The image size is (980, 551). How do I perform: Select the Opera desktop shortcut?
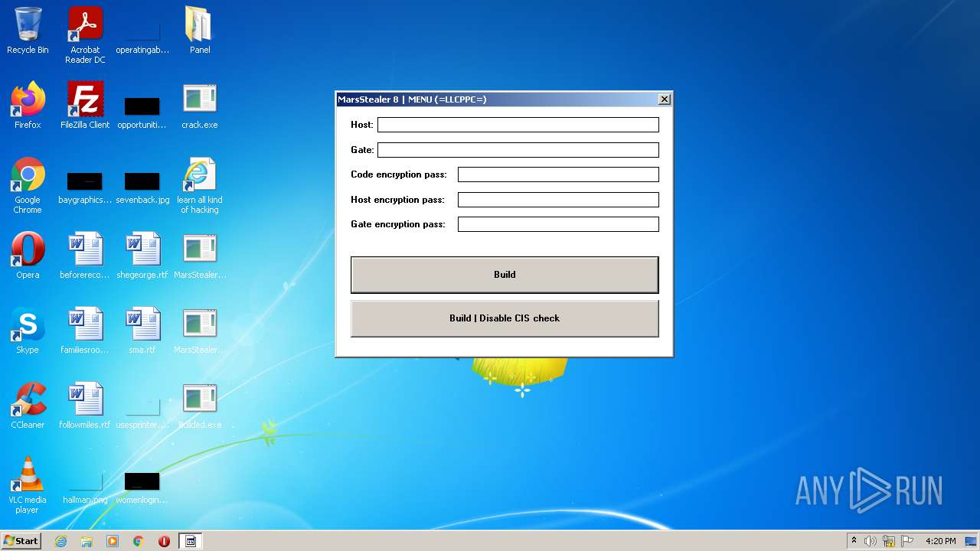tap(28, 256)
